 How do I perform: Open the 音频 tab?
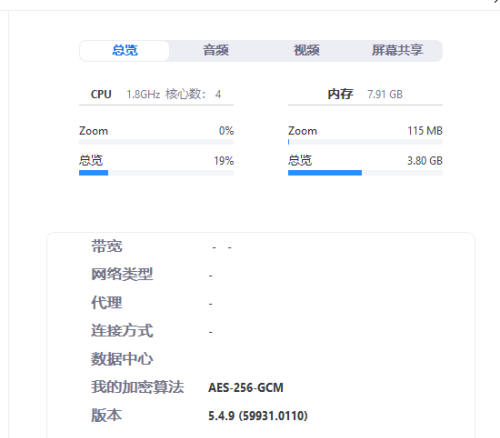[x=216, y=51]
